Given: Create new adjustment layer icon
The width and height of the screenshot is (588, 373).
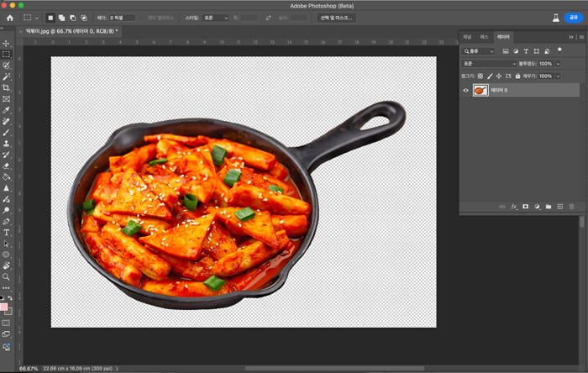Looking at the screenshot, I should [537, 207].
